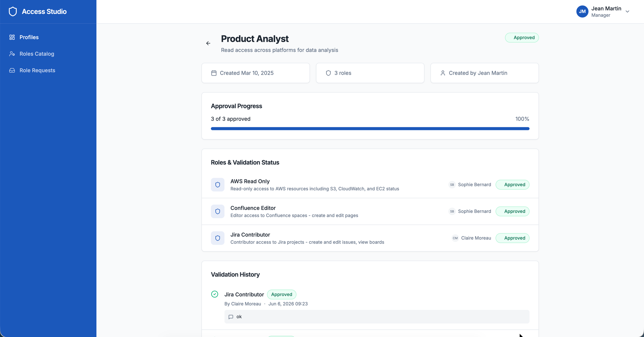This screenshot has height=337, width=644.
Task: Click the 'Created Mar 10, 2025' card
Action: [x=256, y=73]
